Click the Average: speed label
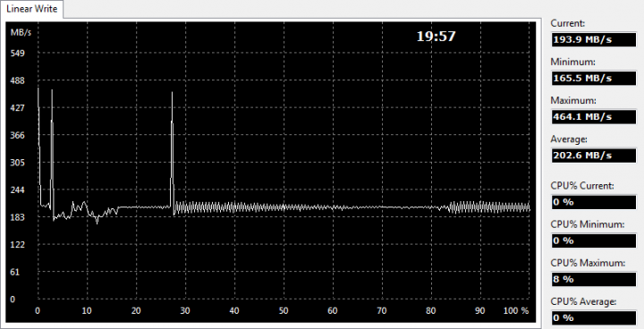644x329 pixels. 569,139
